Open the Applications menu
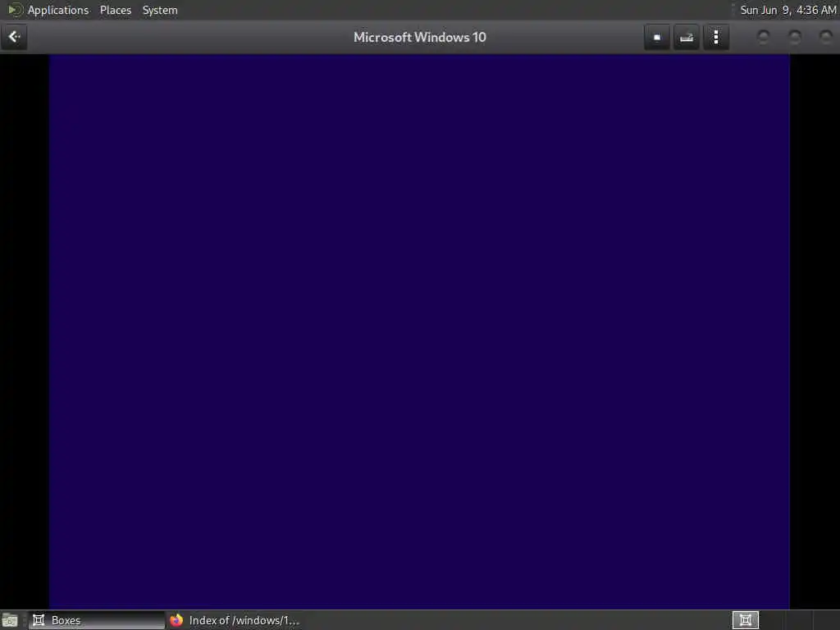Image resolution: width=840 pixels, height=630 pixels. [58, 10]
